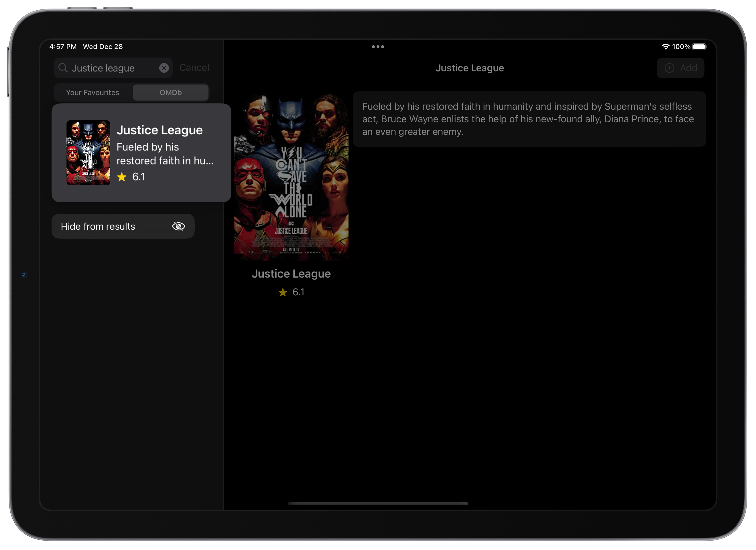Click the star rating in search result
756x550 pixels.
[122, 177]
